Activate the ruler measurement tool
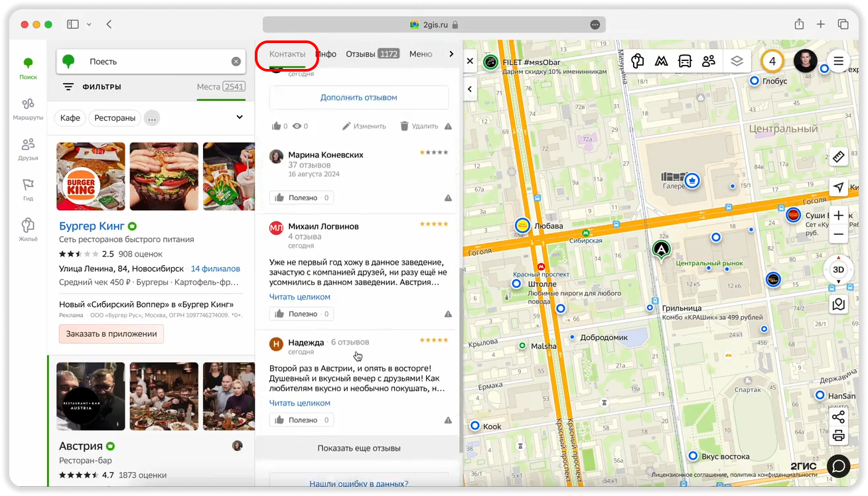The width and height of the screenshot is (868, 496). pyautogui.click(x=839, y=156)
